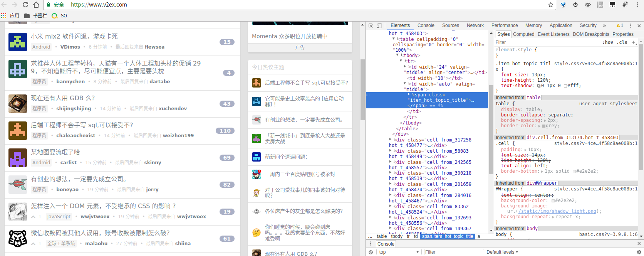Open the Computed styles tab
644x256 pixels.
click(x=523, y=34)
